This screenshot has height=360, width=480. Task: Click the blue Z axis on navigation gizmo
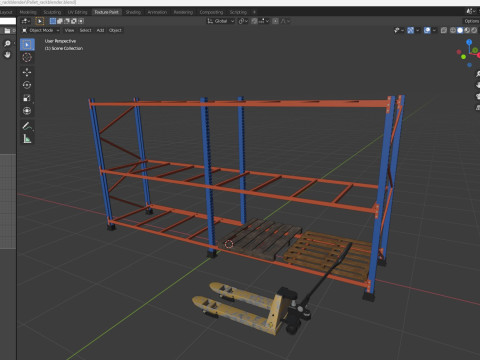[x=469, y=42]
